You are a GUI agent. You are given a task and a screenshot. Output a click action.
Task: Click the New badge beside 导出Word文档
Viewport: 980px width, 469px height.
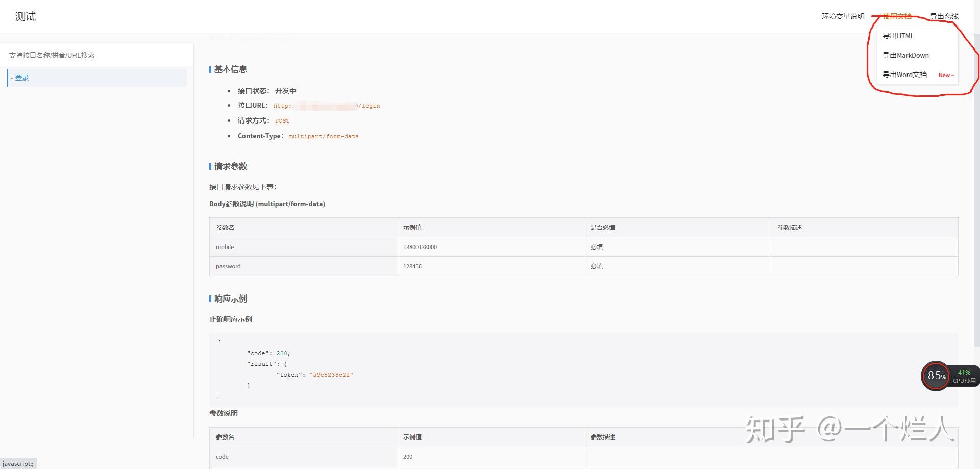[946, 75]
